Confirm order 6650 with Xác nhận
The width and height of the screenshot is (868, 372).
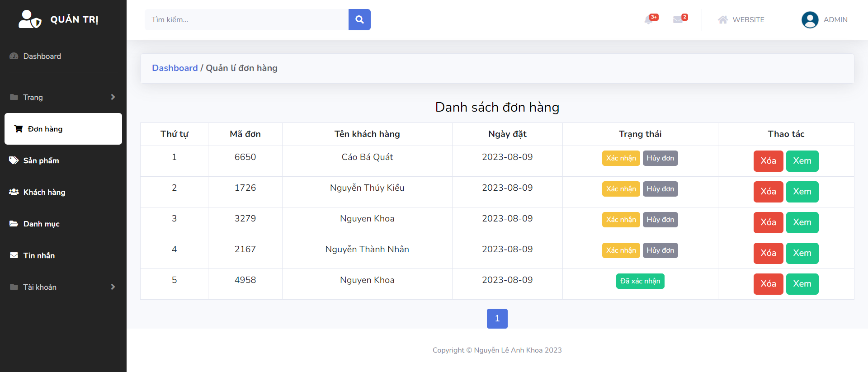pyautogui.click(x=621, y=158)
